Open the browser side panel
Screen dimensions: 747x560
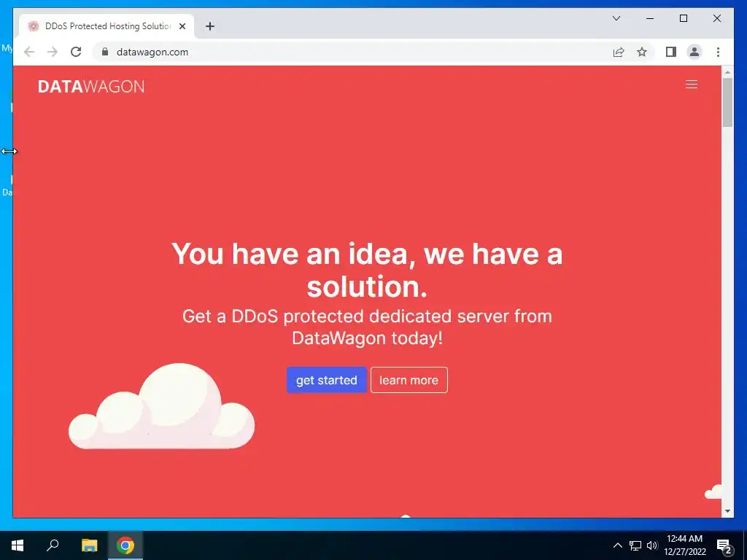tap(671, 52)
